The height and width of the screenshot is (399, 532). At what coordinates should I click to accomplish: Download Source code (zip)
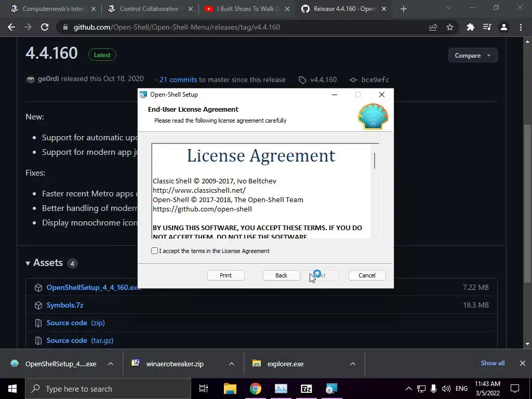click(x=75, y=323)
